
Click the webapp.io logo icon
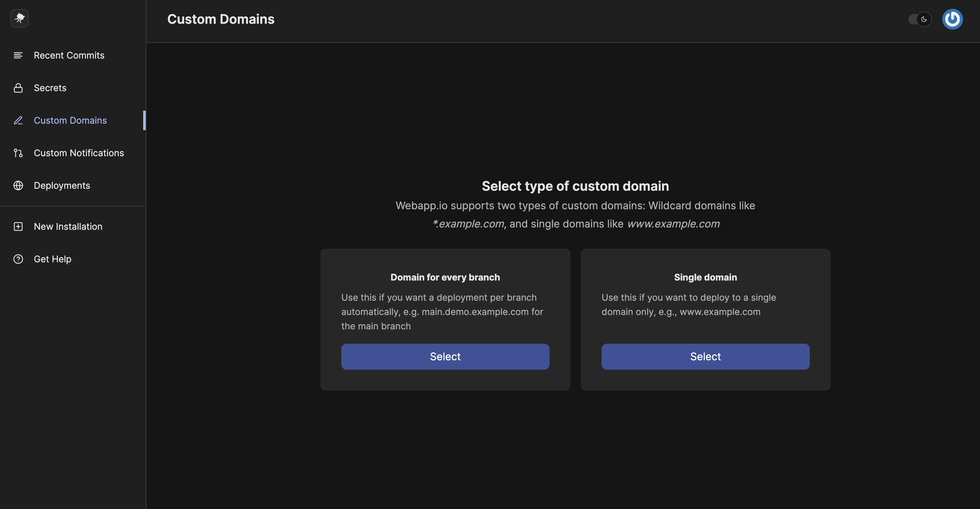(x=20, y=18)
